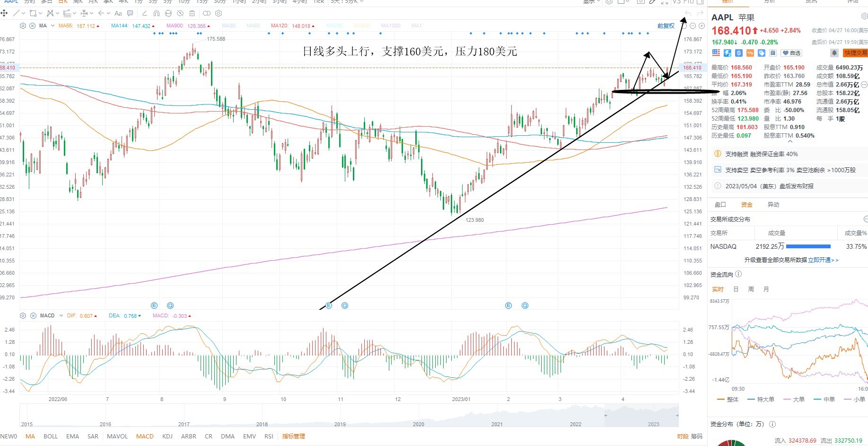Undo the last drawing action
The height and width of the screenshot is (446, 868).
688,13
